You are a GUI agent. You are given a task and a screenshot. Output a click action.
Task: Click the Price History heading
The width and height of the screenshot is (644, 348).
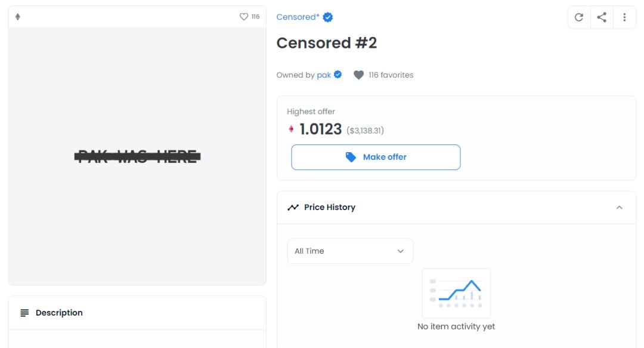(330, 207)
